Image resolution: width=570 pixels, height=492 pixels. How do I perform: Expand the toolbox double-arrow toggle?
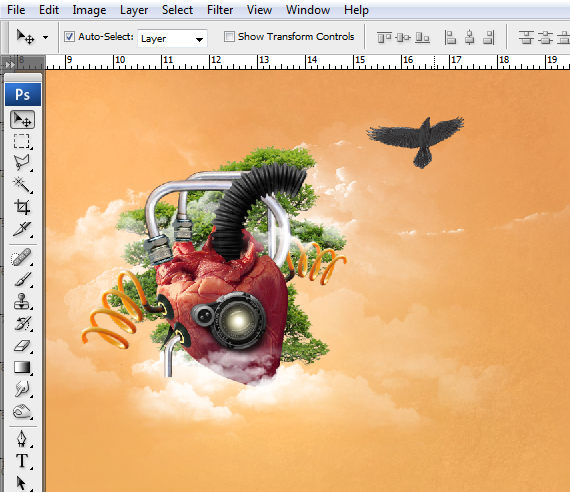pos(10,65)
